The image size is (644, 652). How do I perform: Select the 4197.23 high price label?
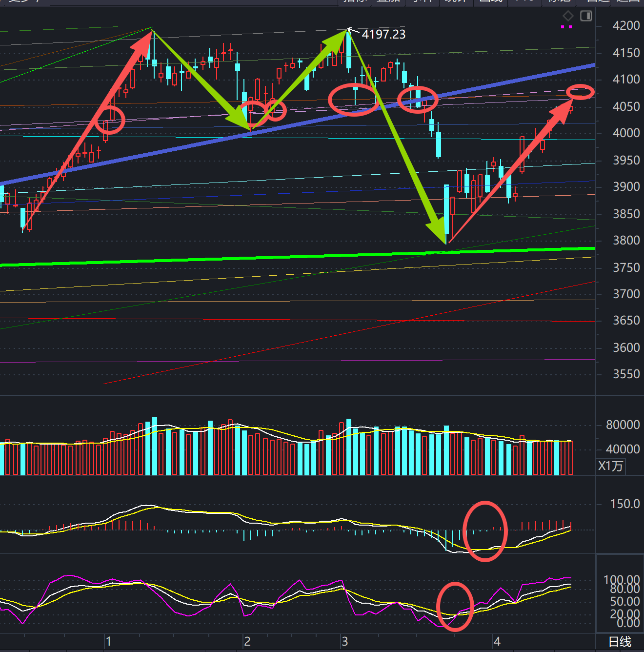tap(383, 34)
